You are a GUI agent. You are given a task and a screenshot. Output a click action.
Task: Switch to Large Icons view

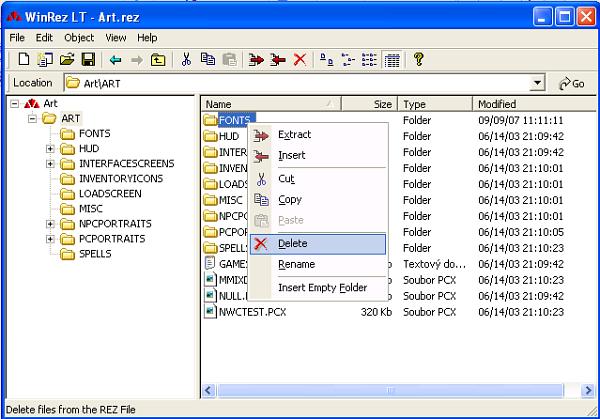tap(326, 60)
